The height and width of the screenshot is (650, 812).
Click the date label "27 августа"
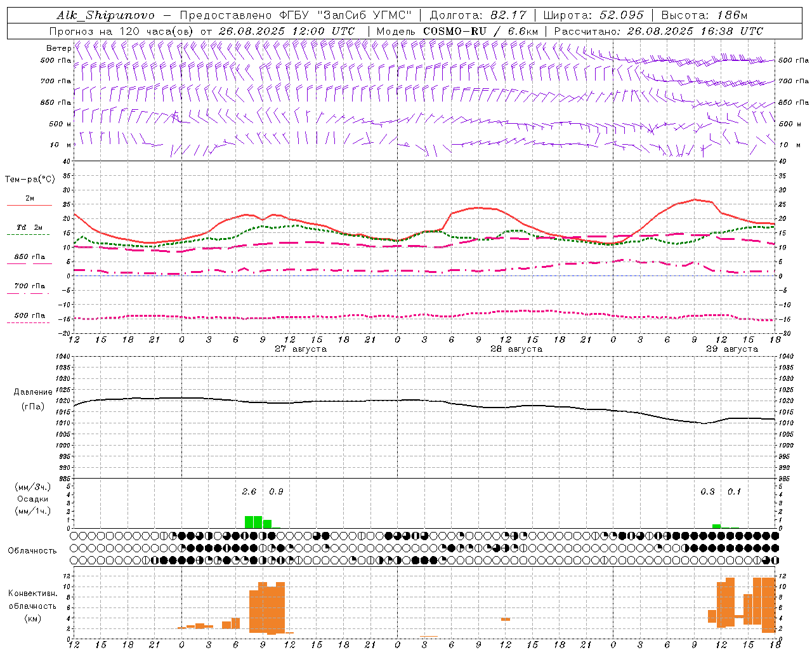(301, 349)
